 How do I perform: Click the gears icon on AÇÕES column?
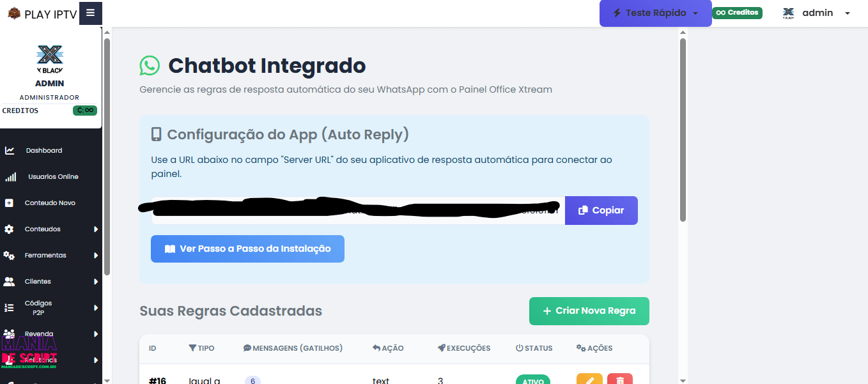[581, 348]
